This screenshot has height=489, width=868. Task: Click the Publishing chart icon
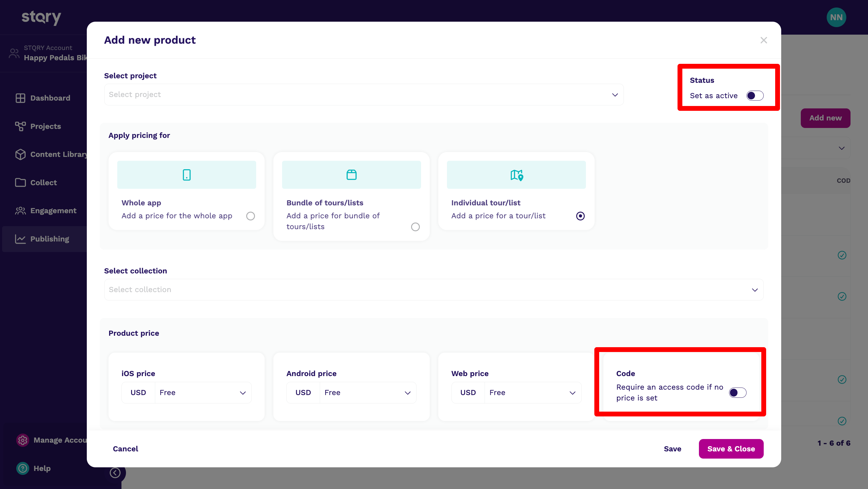(20, 239)
